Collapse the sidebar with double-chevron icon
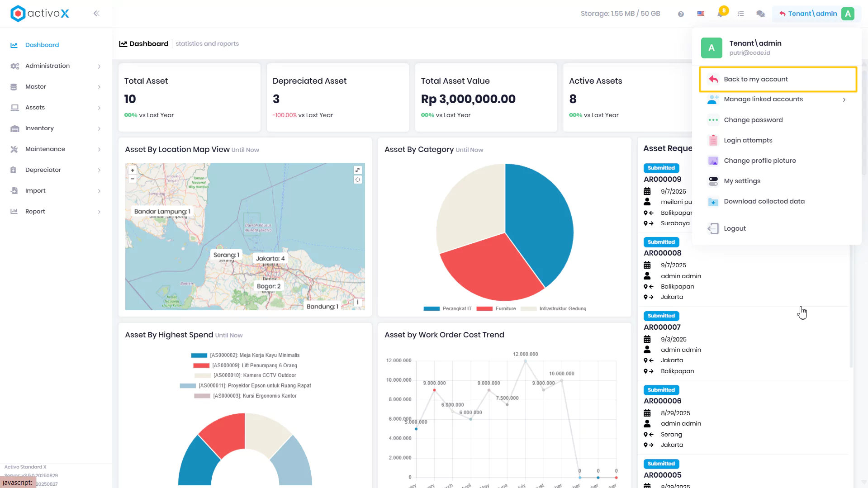Screen dimensions: 868x488 pos(96,14)
